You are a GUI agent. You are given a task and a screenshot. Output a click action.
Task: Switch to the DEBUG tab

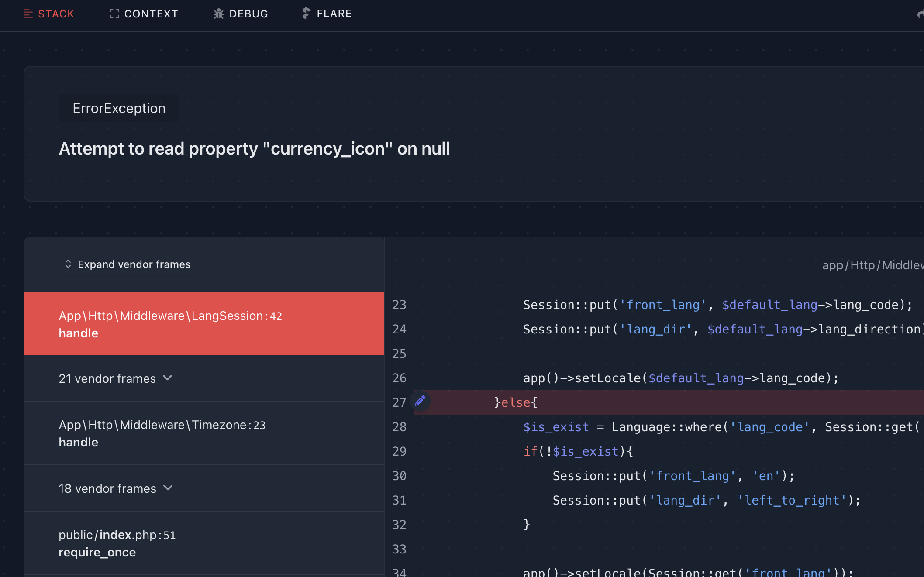[241, 14]
